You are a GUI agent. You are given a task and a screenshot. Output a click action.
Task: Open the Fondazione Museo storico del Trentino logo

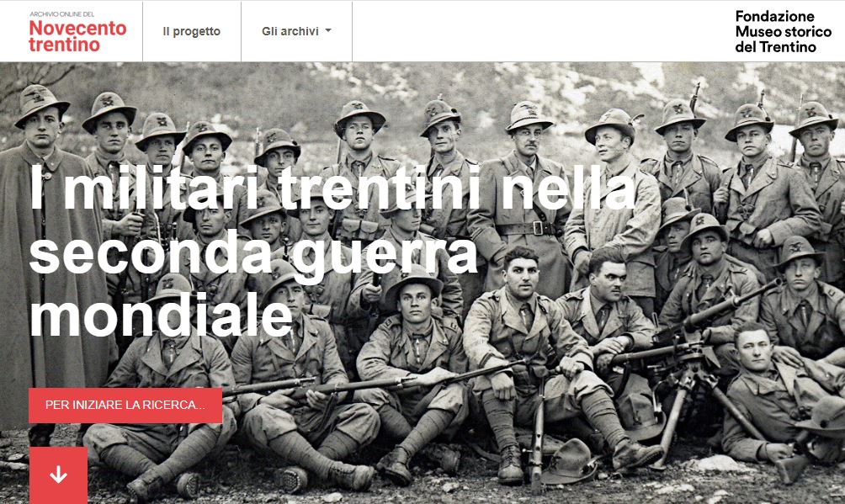point(783,32)
